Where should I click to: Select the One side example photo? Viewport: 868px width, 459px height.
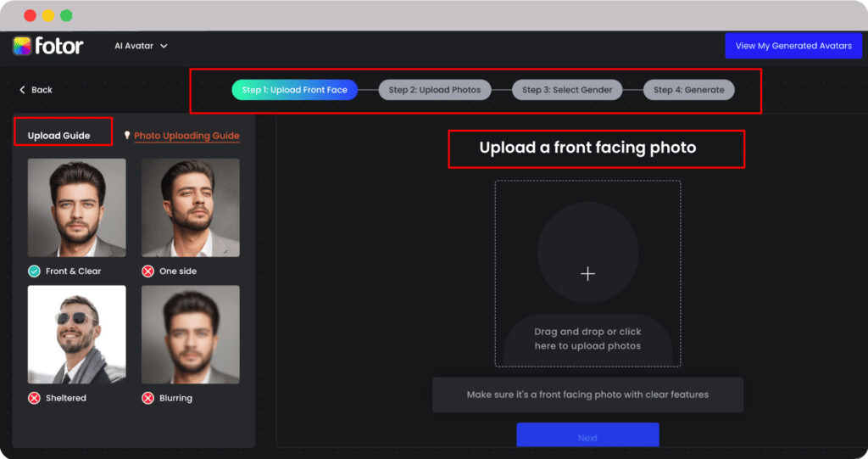pos(190,208)
